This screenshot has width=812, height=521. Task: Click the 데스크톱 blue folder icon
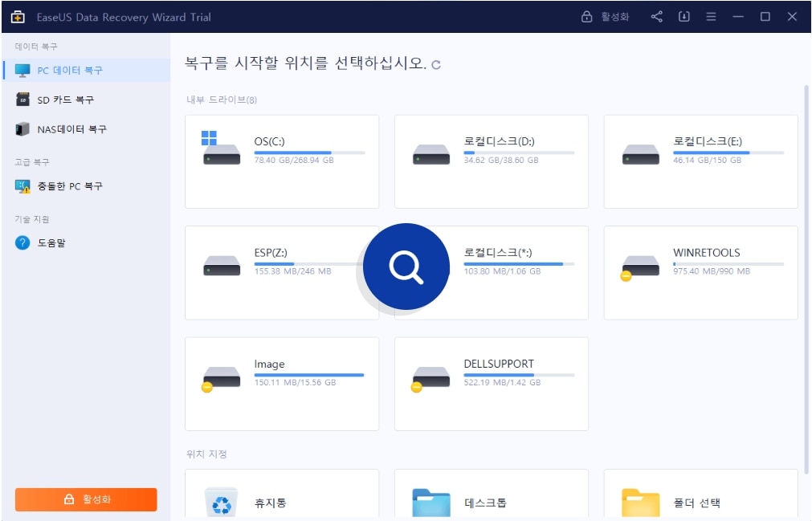tap(431, 503)
